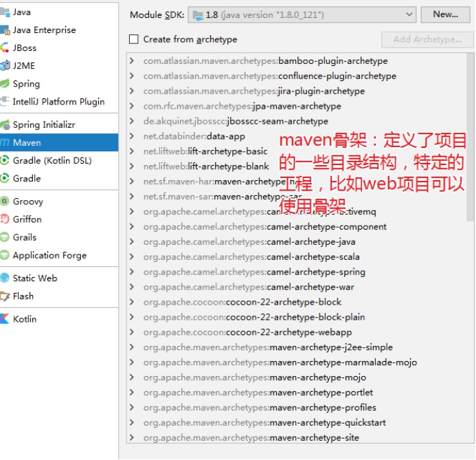Click the IntelliJ Platform Plugin icon

pos(5,102)
